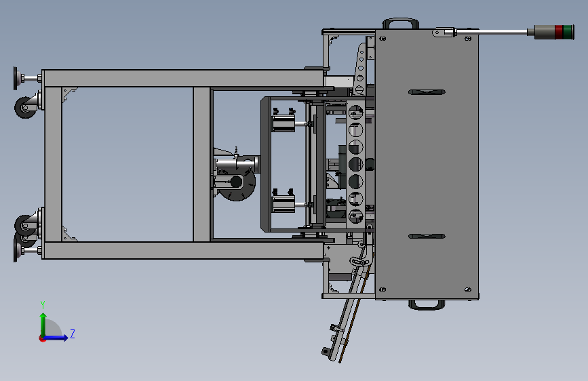Select the perforated plate with circular holes
This screenshot has width=588, height=381.
(355, 164)
